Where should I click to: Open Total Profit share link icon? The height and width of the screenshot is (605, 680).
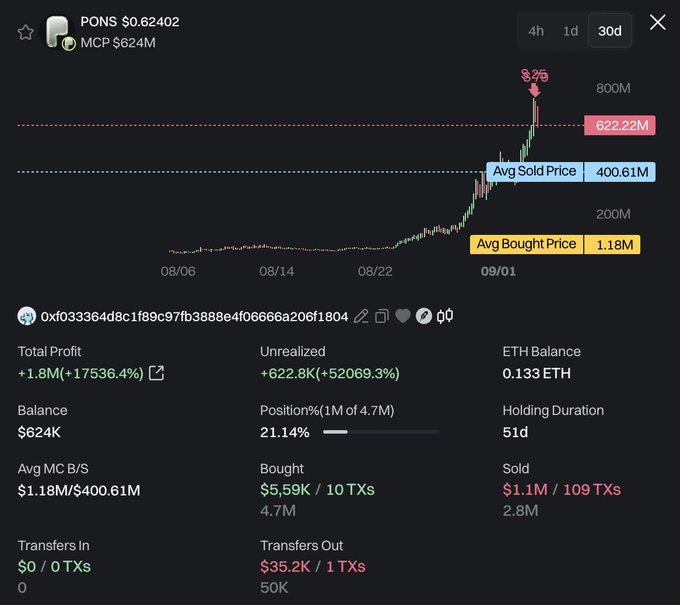[x=156, y=373]
